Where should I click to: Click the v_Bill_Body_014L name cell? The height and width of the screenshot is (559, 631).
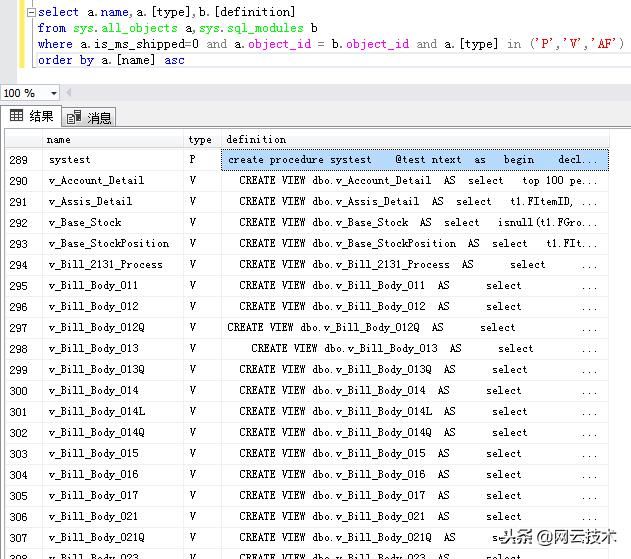(x=97, y=412)
